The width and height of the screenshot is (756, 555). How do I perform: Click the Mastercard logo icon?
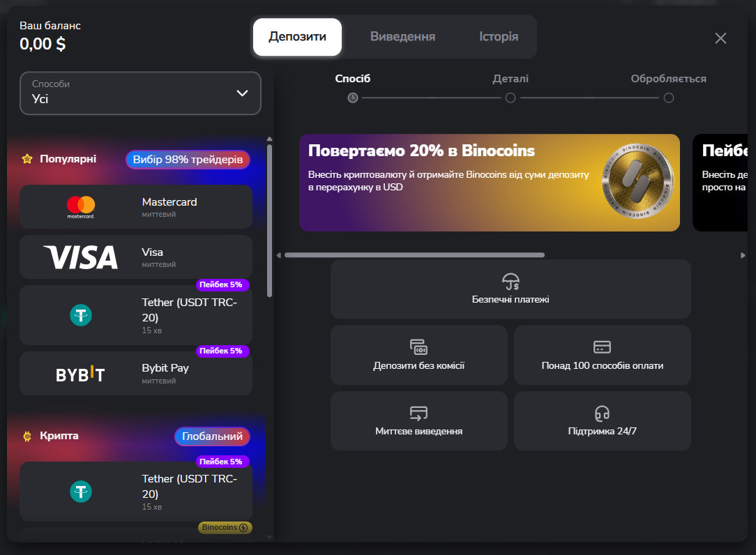(81, 206)
